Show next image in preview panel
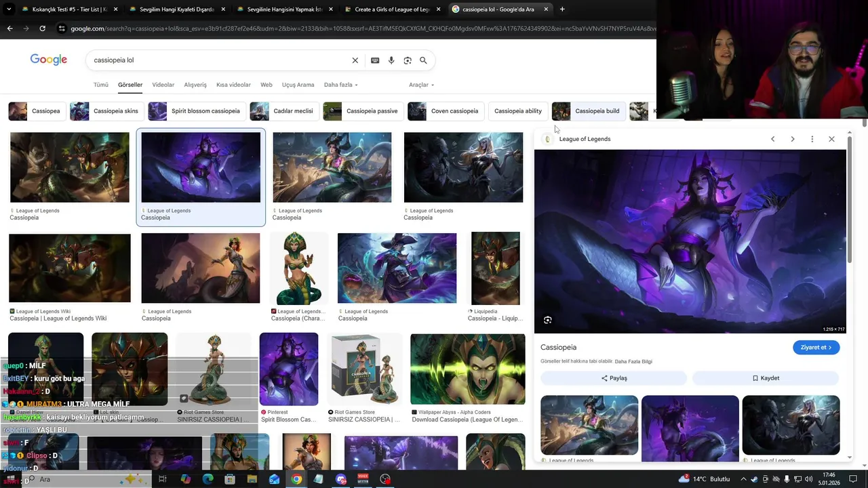Viewport: 868px width, 488px height. 792,139
